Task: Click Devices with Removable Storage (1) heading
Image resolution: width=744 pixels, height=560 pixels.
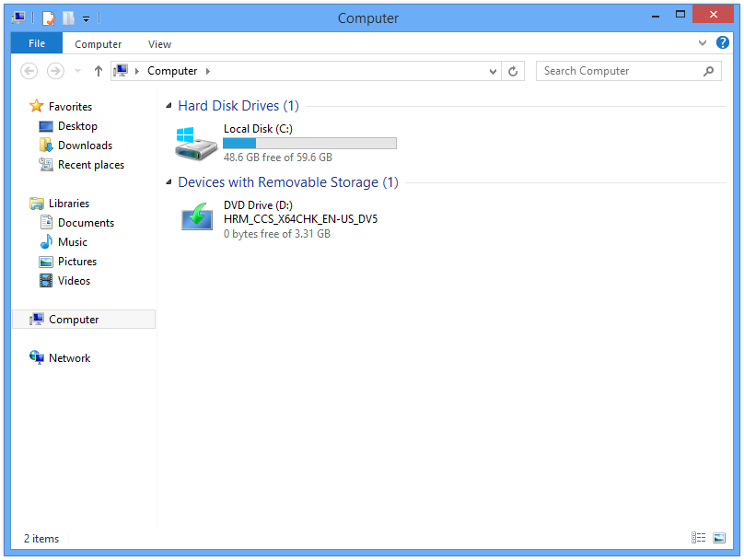Action: pos(288,182)
